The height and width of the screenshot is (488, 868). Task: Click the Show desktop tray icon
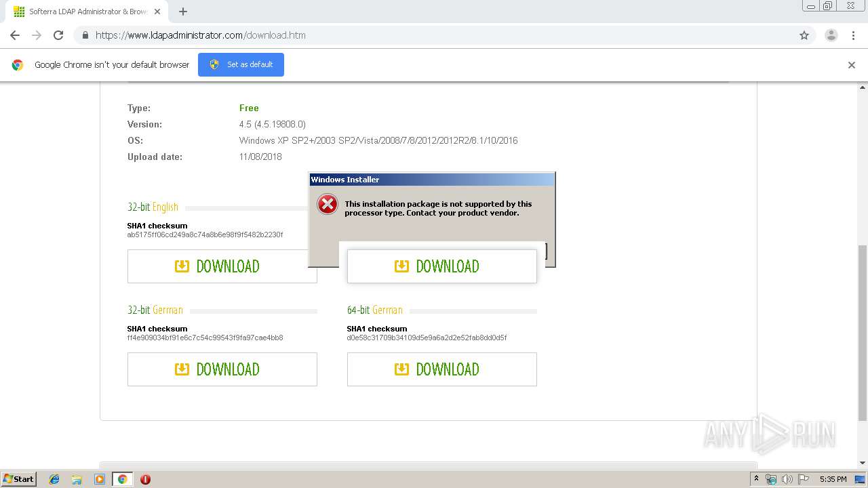pos(860,479)
